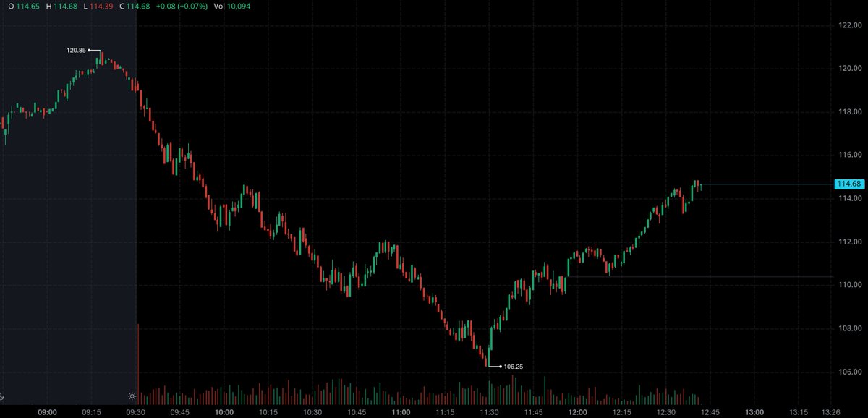Screen dimensions: 868x418
Task: Click the change value +0.08 (+0.07%)
Action: point(183,7)
